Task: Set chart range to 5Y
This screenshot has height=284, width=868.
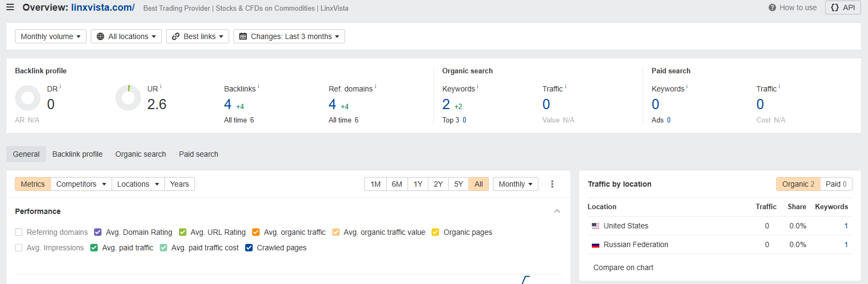Action: [459, 184]
